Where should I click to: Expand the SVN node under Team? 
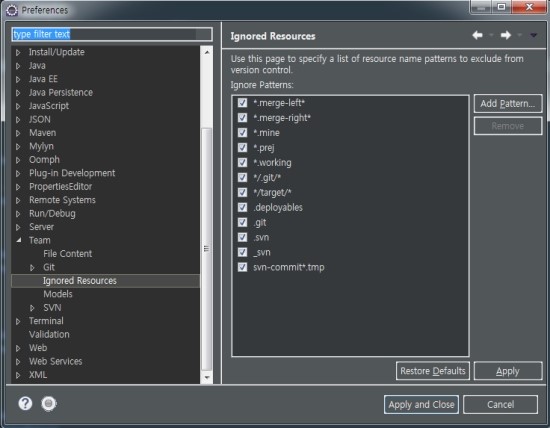tap(32, 308)
